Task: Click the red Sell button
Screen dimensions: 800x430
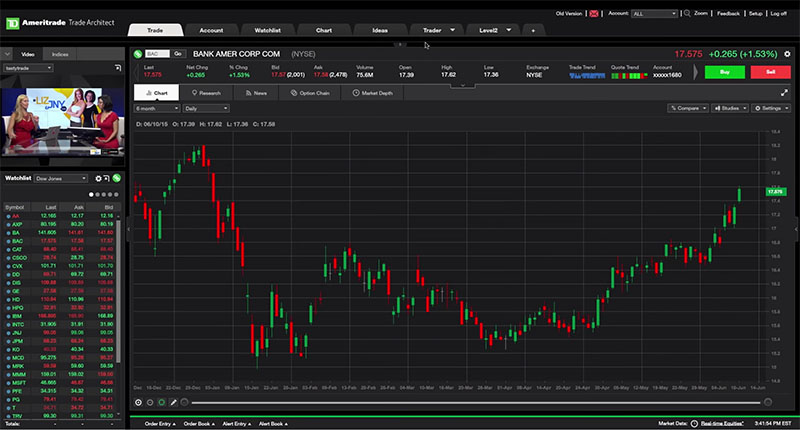Action: pyautogui.click(x=770, y=72)
